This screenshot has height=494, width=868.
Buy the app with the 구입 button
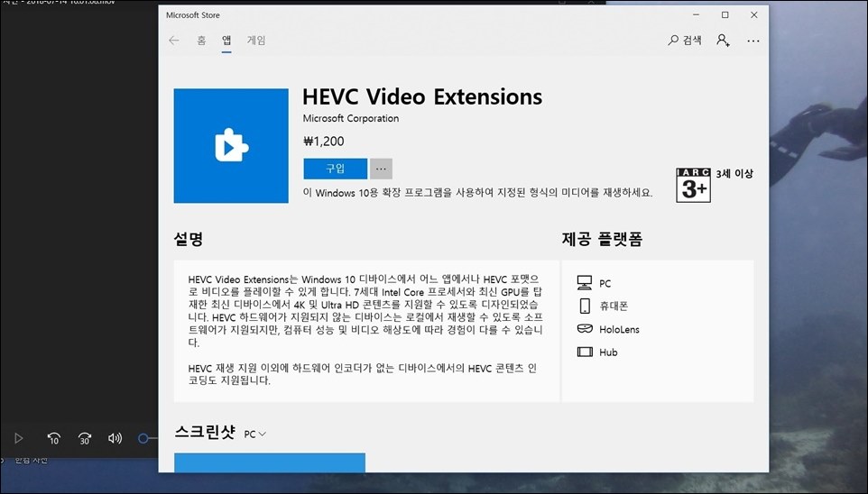click(335, 169)
